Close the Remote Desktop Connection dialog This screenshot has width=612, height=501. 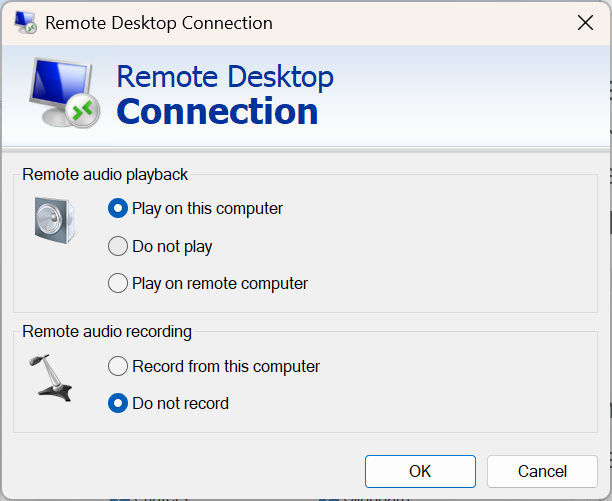pos(583,23)
